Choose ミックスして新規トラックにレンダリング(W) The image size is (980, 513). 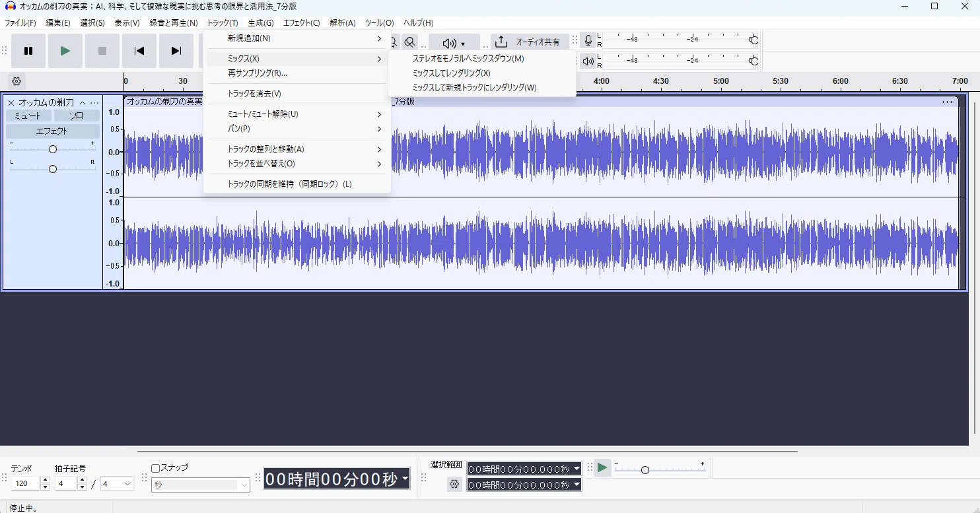click(x=482, y=88)
